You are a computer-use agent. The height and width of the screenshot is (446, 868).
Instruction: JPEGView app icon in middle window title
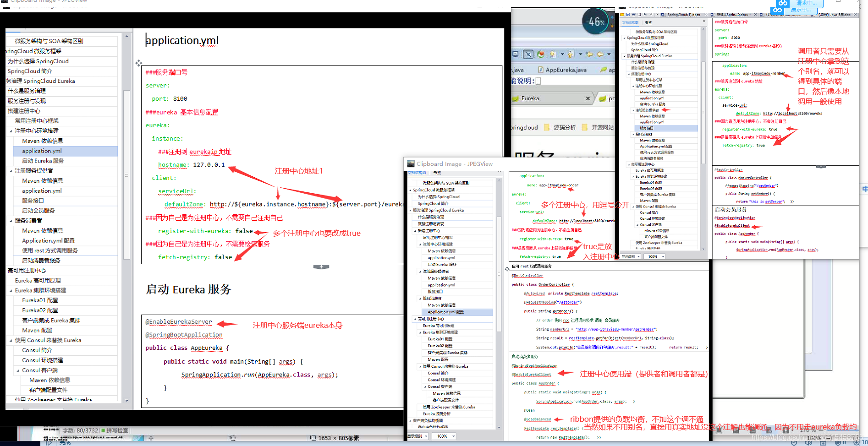[x=411, y=163]
